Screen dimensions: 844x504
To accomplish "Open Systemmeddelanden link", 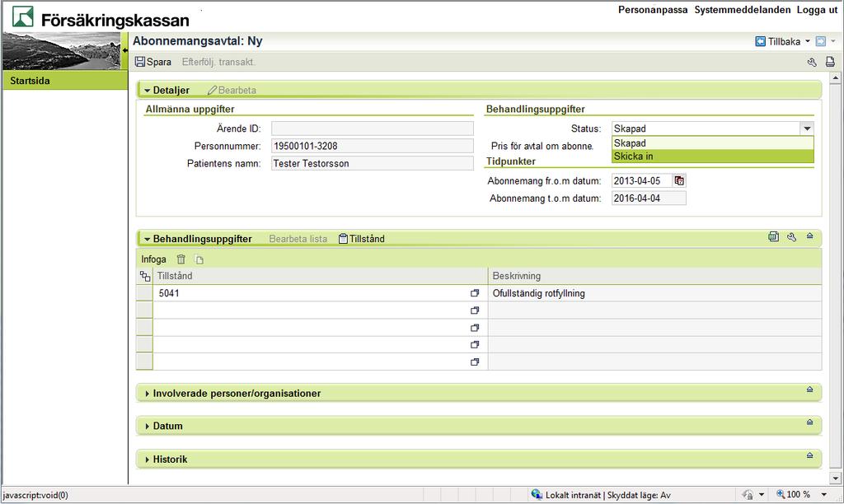I will (743, 10).
